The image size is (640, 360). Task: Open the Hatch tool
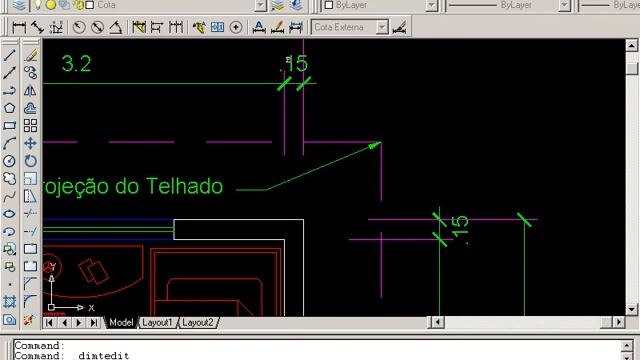9,302
